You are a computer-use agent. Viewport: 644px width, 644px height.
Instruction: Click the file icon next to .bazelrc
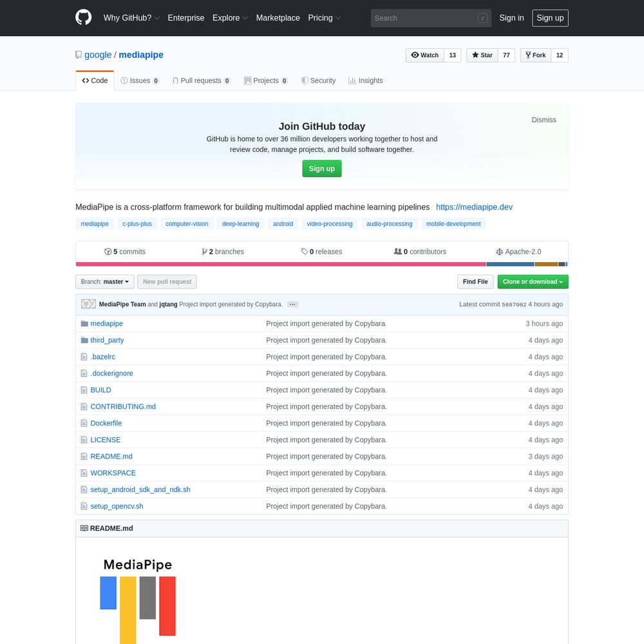(84, 357)
